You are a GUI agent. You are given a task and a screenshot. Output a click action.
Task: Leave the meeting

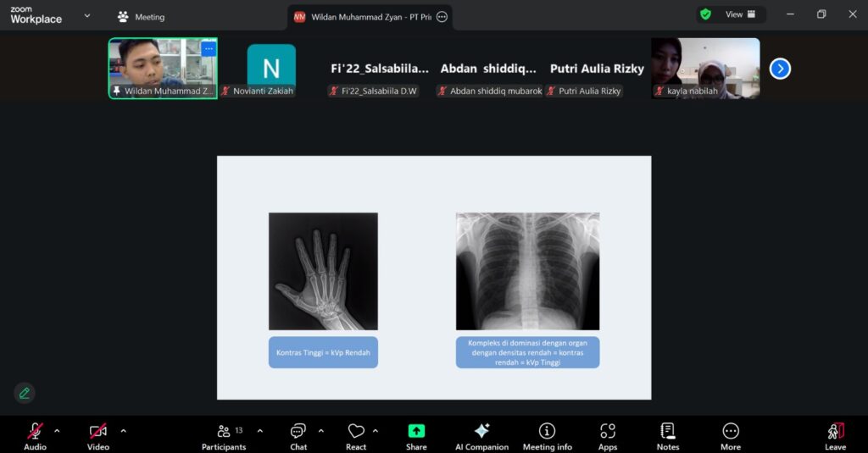point(835,435)
